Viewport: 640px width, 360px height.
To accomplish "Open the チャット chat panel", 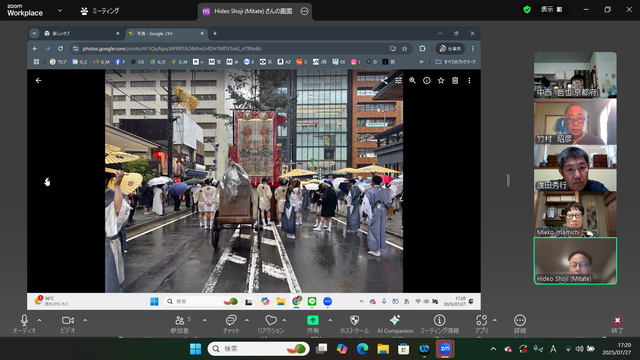I will click(x=231, y=324).
